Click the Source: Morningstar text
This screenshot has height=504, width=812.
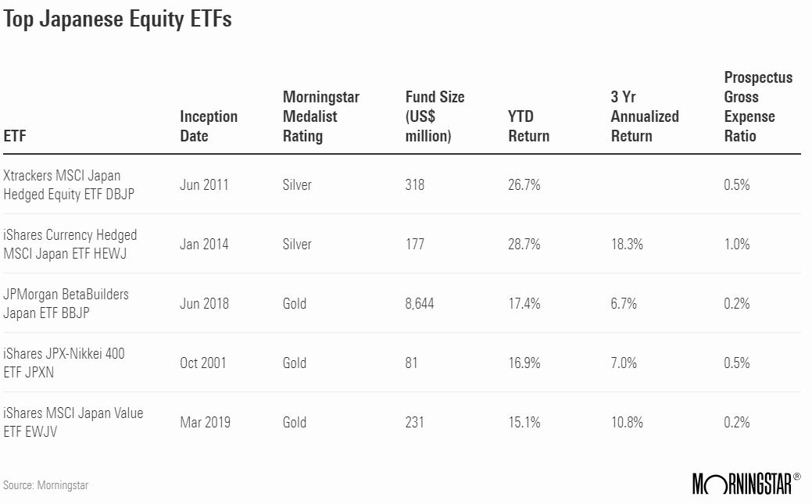pyautogui.click(x=45, y=485)
